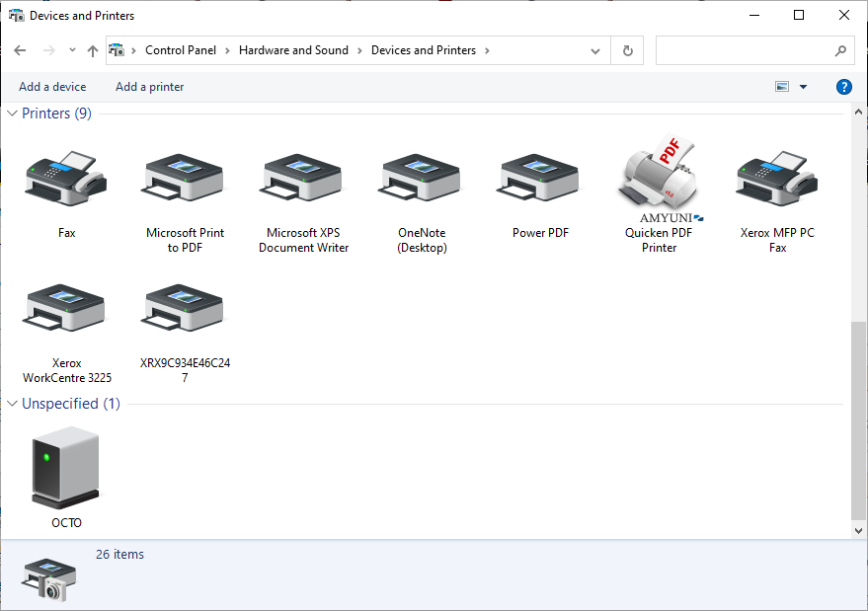The height and width of the screenshot is (611, 868).
Task: Minimize the Devices and Printers window
Action: 754,15
